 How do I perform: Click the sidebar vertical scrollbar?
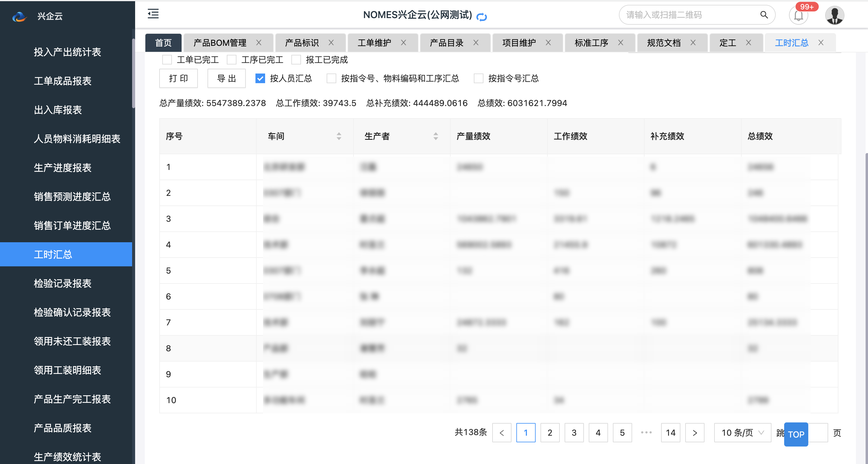[x=133, y=73]
